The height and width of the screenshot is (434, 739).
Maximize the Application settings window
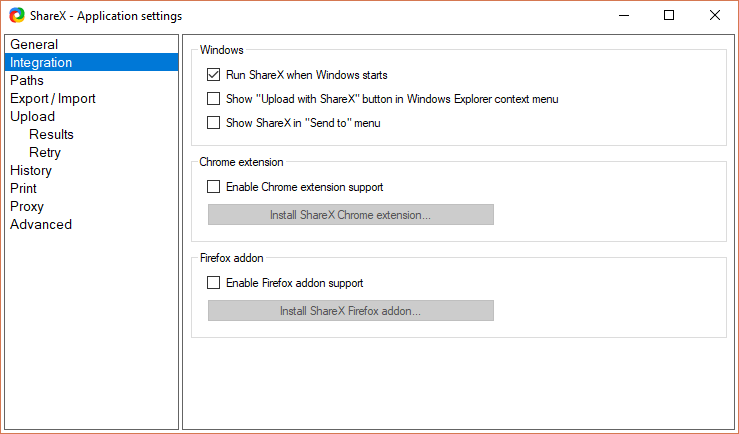tap(669, 16)
